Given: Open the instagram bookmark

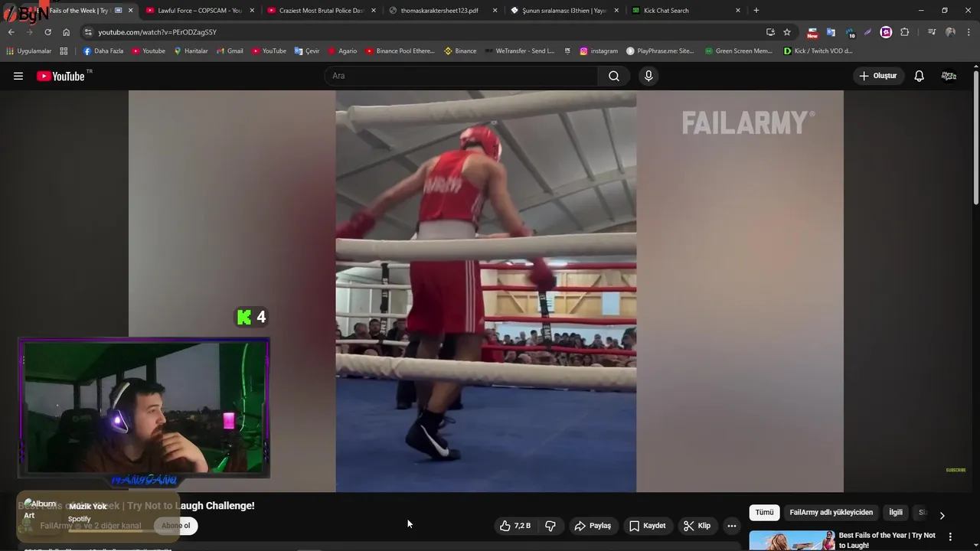Looking at the screenshot, I should [598, 51].
